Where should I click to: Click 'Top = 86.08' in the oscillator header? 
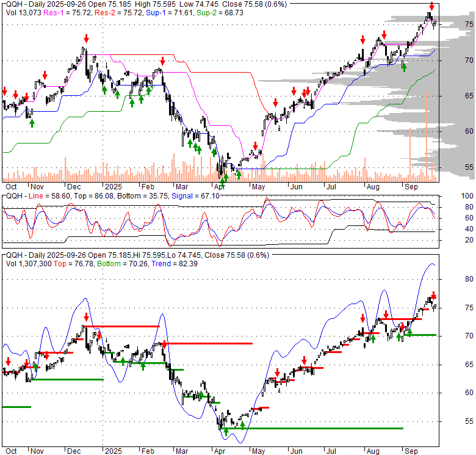pyautogui.click(x=93, y=196)
